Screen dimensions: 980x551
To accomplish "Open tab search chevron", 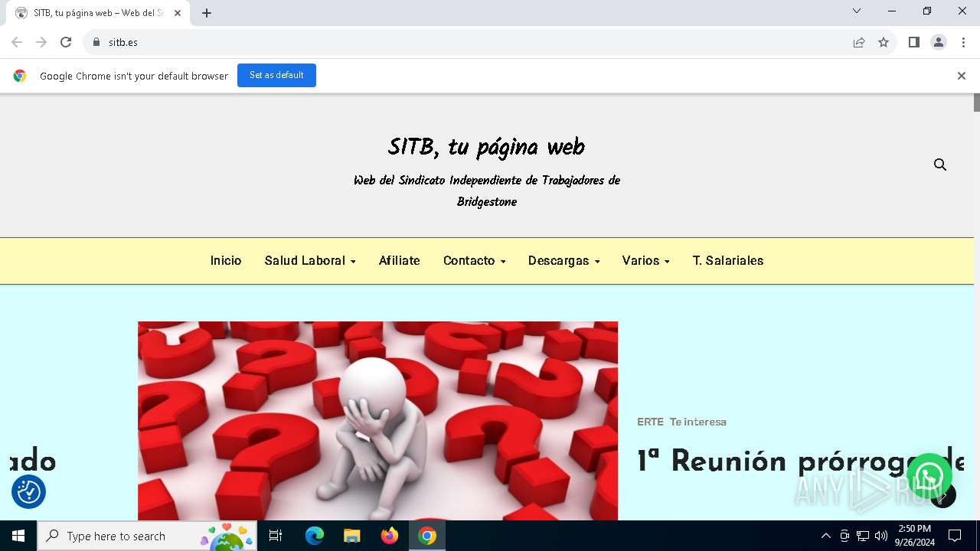I will (x=857, y=11).
